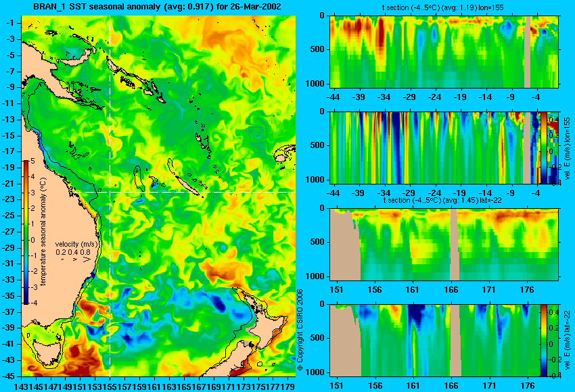
Task: Click the 'vel. E (m/s) lon=155' label
Action: [568, 149]
